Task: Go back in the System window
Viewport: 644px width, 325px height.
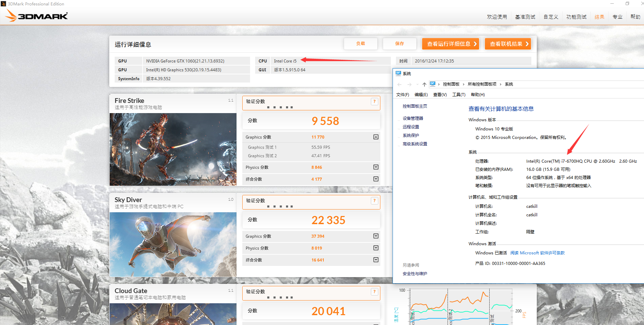Action: point(399,84)
